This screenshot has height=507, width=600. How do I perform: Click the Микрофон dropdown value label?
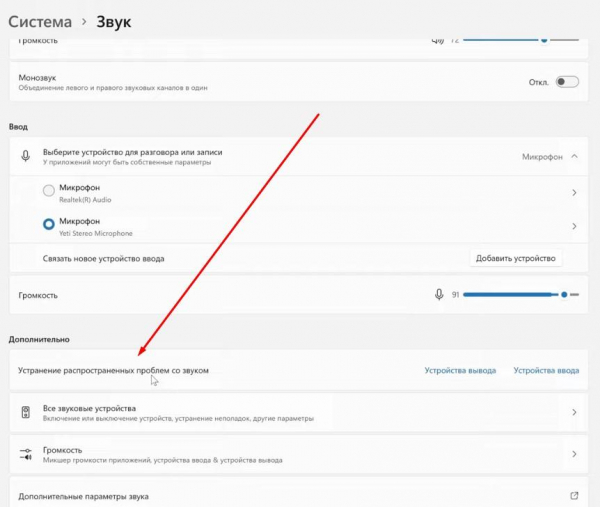pos(542,157)
